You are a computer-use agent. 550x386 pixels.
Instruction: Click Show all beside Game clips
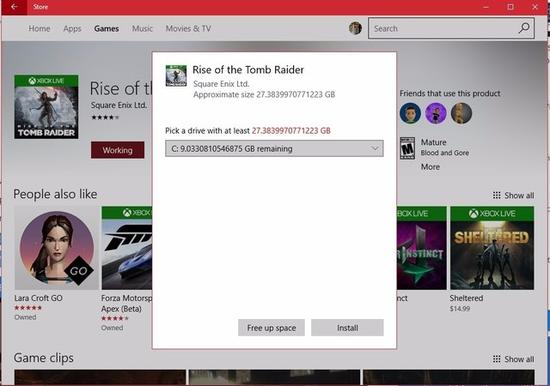[513, 359]
